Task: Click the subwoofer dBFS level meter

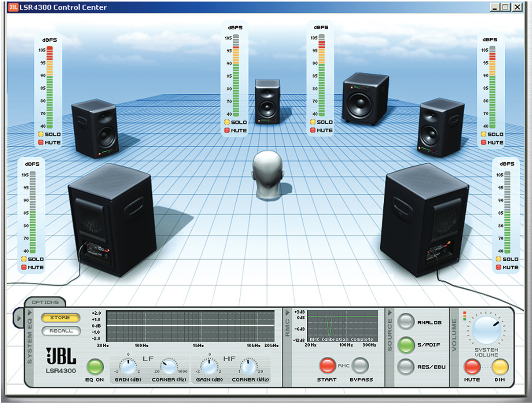Action: click(x=321, y=75)
